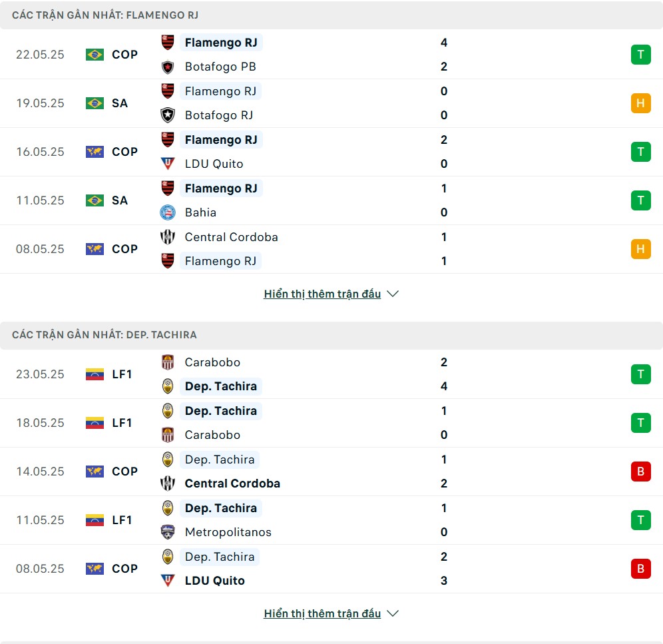Click Central Cordoba crest in the 08.05.25 match
The image size is (663, 644).
(x=168, y=237)
